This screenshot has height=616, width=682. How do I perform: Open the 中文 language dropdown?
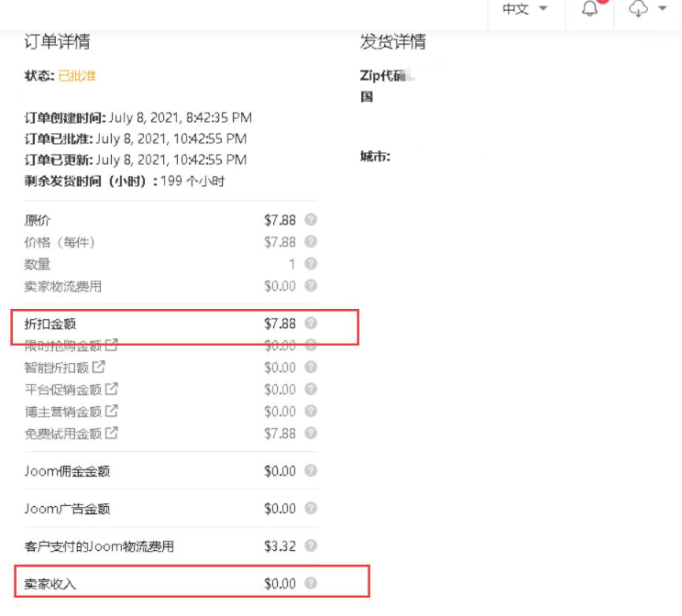524,9
